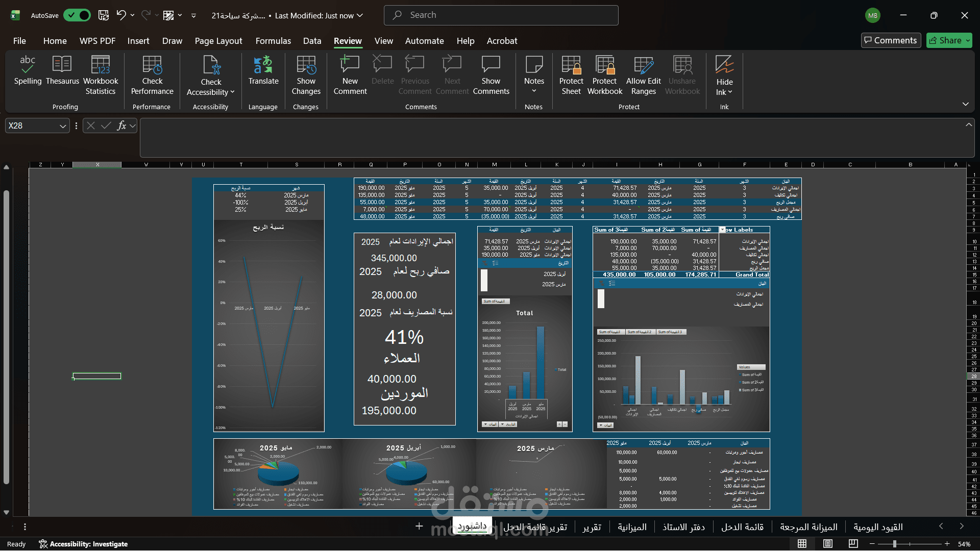Clear filter on the التاريخ slicer

(484, 263)
